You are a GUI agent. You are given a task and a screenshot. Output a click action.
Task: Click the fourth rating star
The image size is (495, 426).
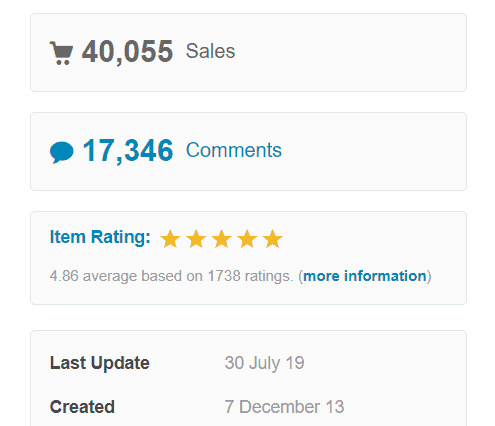(x=247, y=239)
